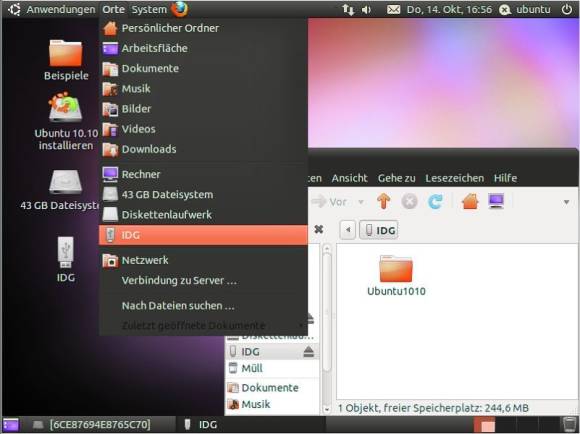Open the messaging envelope indicator
The image size is (580, 434).
click(x=393, y=10)
